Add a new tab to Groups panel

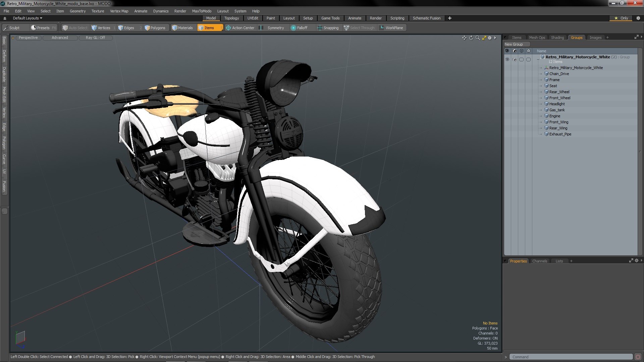pyautogui.click(x=607, y=38)
